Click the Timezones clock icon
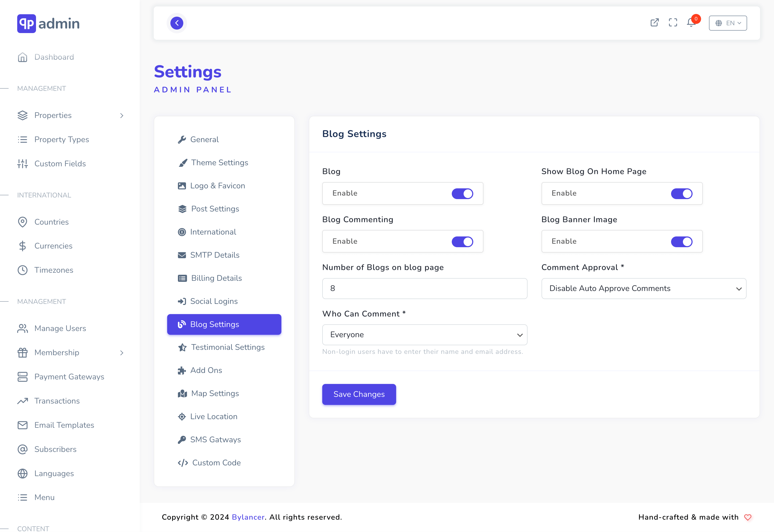This screenshot has height=532, width=774. (22, 270)
